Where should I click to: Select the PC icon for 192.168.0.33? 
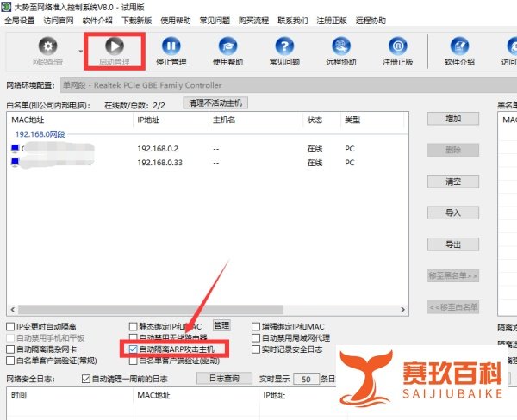16,162
